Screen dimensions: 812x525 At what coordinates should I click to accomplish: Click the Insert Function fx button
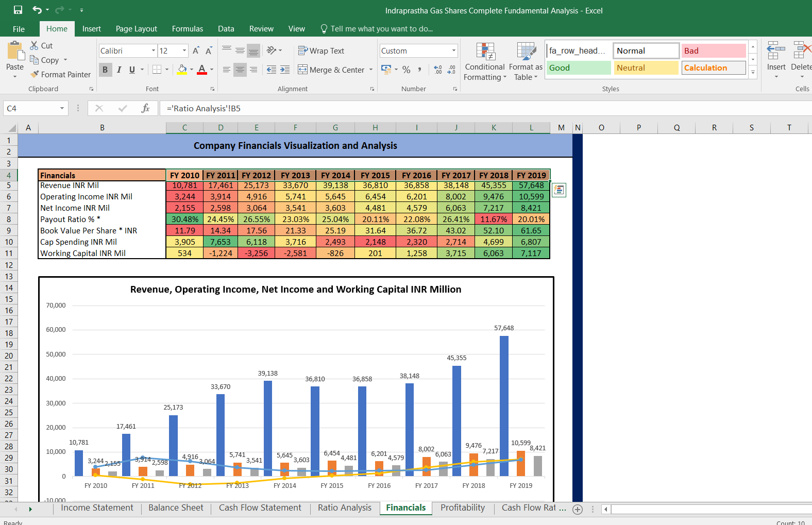point(146,108)
